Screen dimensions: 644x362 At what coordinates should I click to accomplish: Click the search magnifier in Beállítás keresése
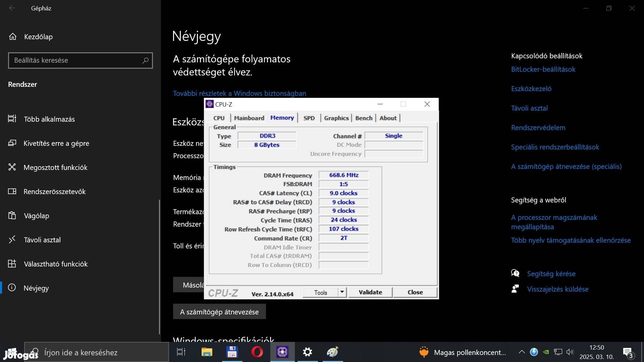[x=145, y=60]
